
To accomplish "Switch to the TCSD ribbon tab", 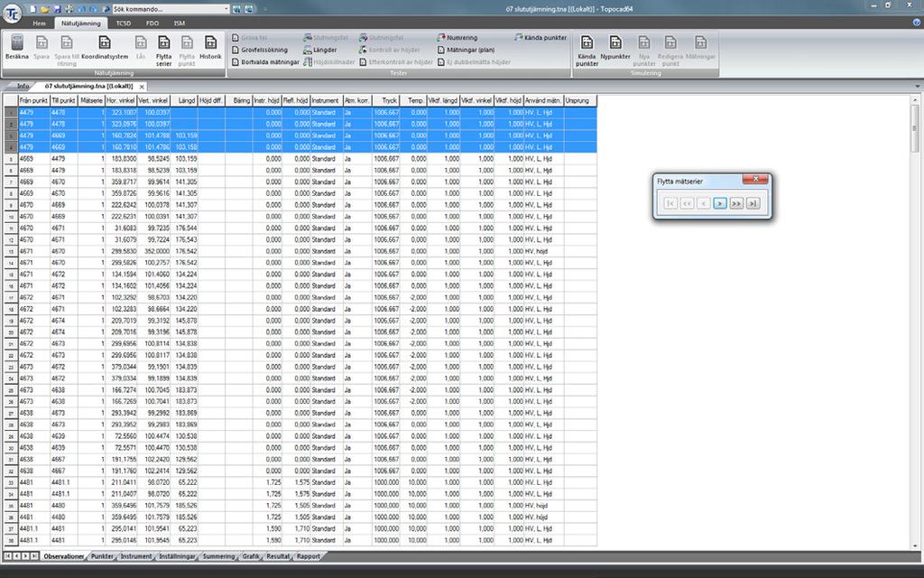I will click(123, 23).
